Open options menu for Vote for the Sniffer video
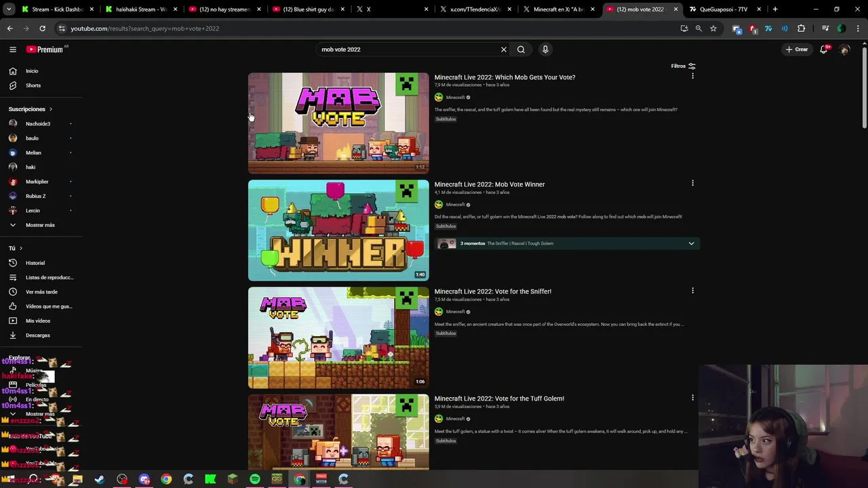This screenshot has height=488, width=868. (692, 290)
